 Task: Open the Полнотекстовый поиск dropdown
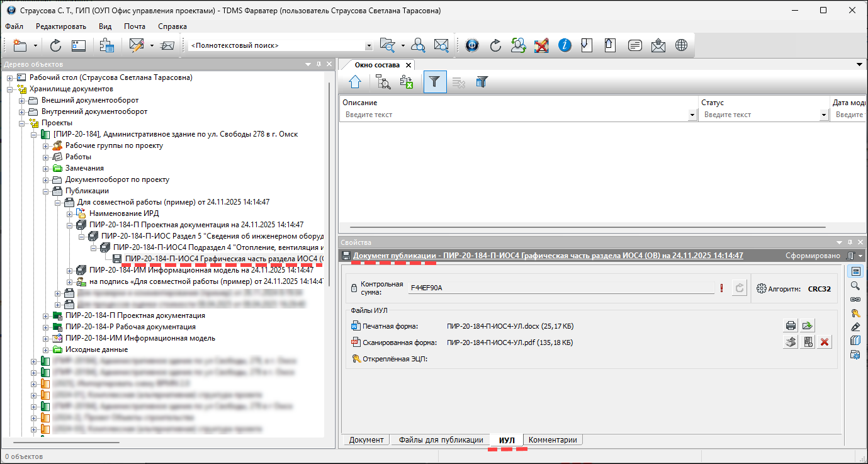pos(369,46)
